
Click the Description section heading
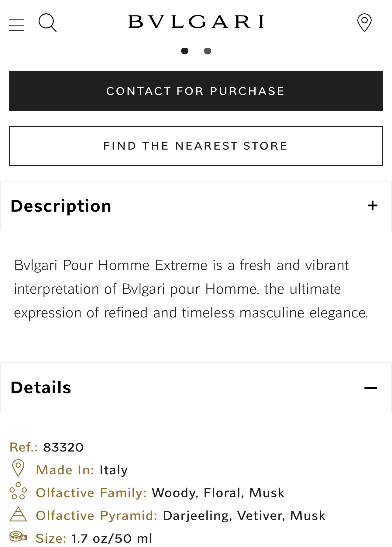[61, 206]
